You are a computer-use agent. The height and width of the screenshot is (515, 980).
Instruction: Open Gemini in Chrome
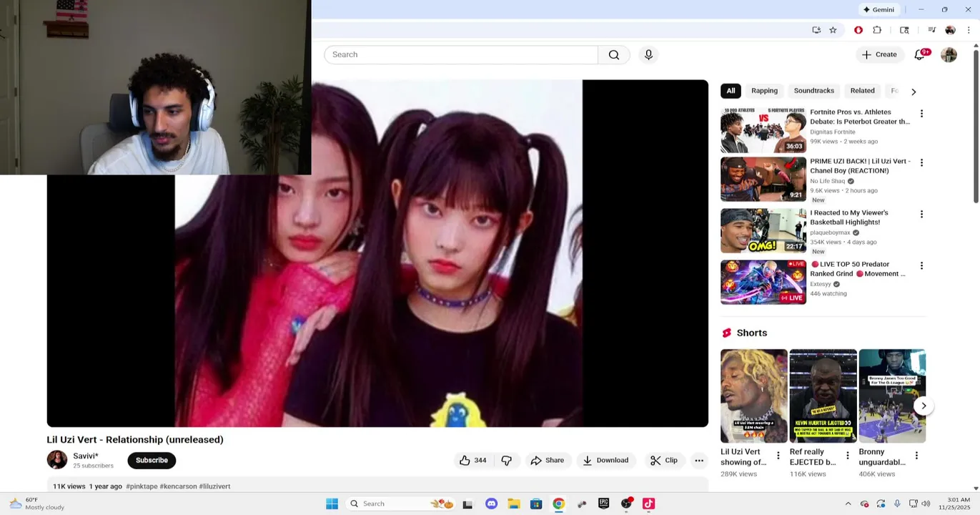click(x=878, y=9)
